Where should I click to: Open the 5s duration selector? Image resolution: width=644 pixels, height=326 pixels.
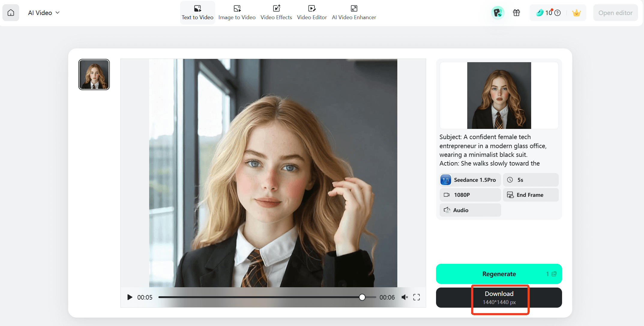click(531, 180)
